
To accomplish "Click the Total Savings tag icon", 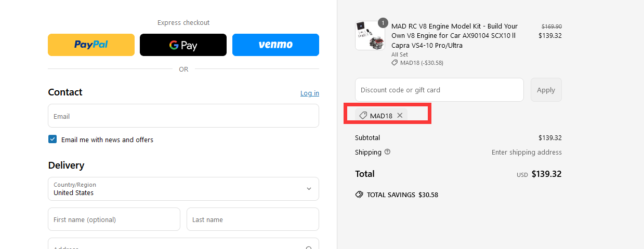I will (x=359, y=195).
